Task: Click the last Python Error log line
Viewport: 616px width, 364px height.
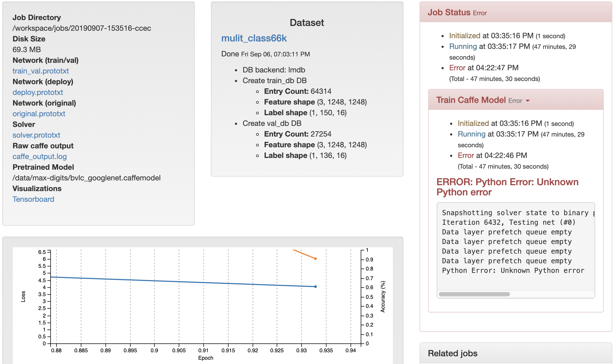Action: (x=513, y=270)
